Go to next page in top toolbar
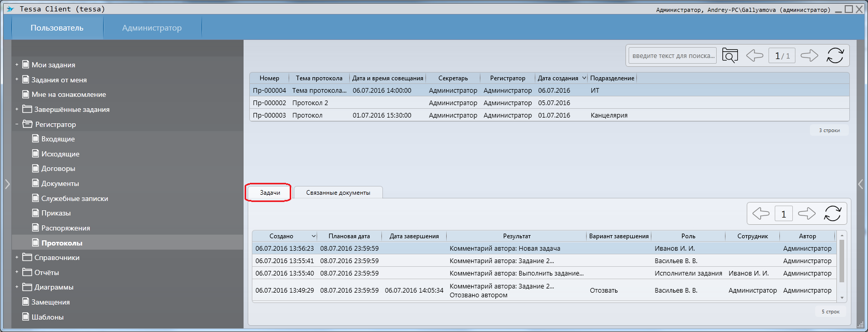This screenshot has height=332, width=868. (809, 56)
